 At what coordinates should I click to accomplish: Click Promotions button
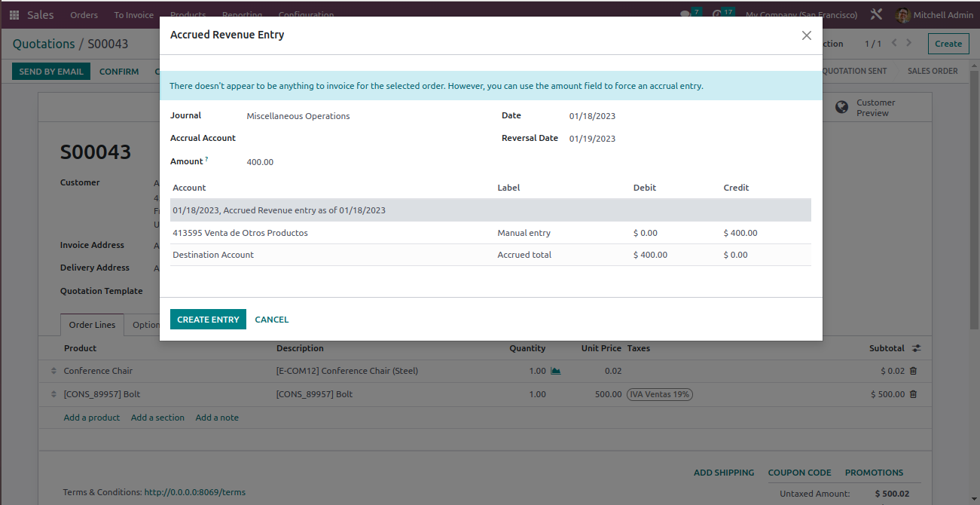874,473
